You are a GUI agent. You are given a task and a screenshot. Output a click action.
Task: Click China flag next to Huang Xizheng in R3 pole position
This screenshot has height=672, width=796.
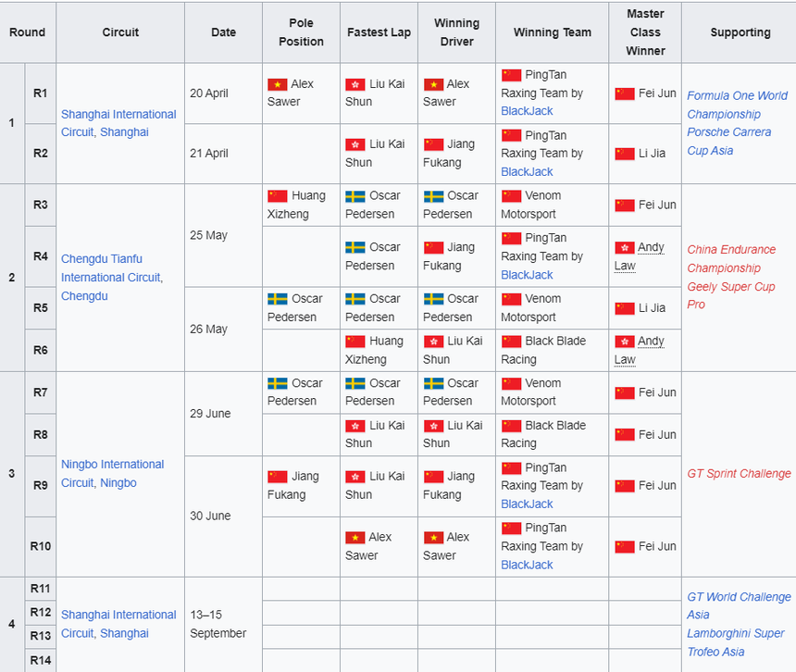[x=277, y=196]
